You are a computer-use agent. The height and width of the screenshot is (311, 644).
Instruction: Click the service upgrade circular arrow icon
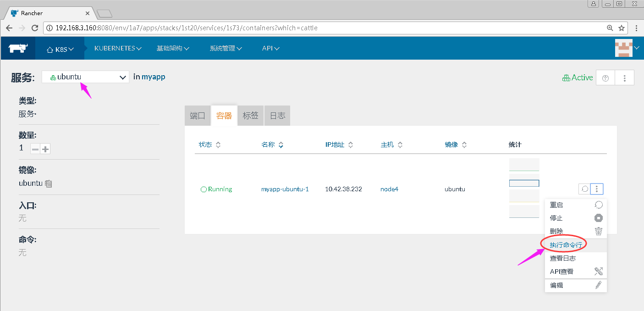pyautogui.click(x=605, y=78)
